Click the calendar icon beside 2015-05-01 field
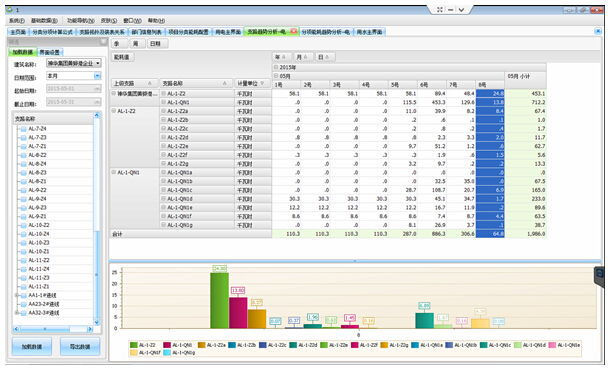611x371 pixels. click(97, 89)
